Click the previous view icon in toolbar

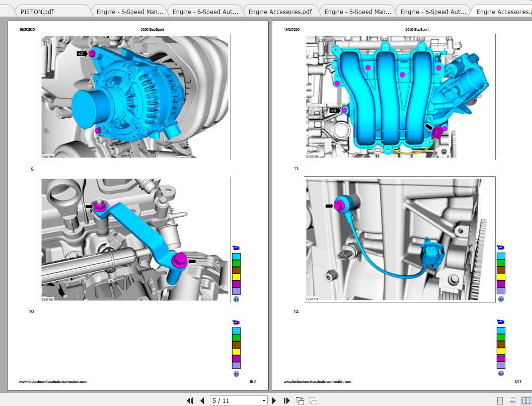coord(299,400)
